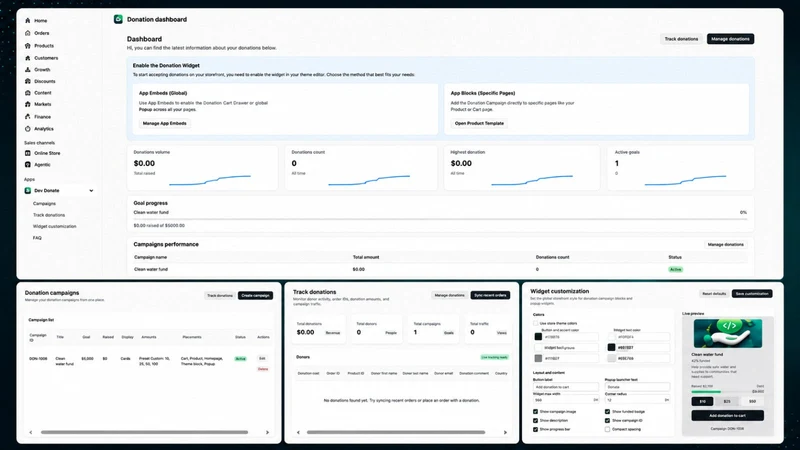This screenshot has height=450, width=800.
Task: Click Track donations button in Dashboard header
Action: [681, 39]
